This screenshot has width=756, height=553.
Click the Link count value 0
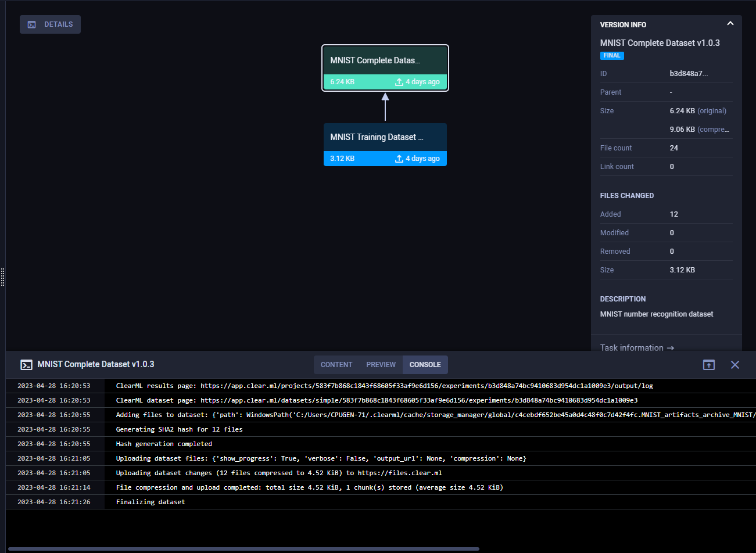point(672,167)
